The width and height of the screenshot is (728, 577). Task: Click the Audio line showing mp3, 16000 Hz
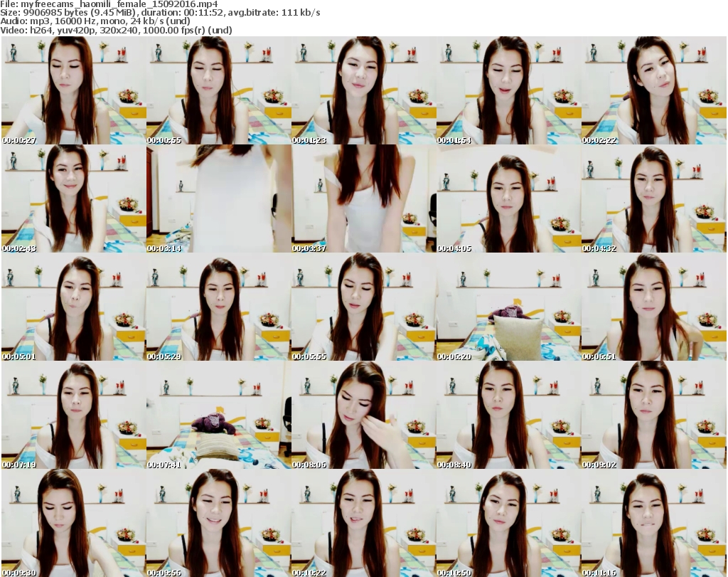tap(95, 21)
